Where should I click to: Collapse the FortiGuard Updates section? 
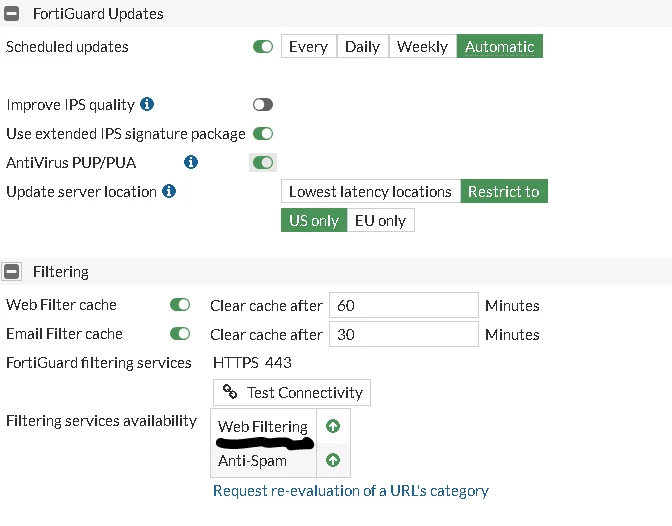tap(12, 14)
